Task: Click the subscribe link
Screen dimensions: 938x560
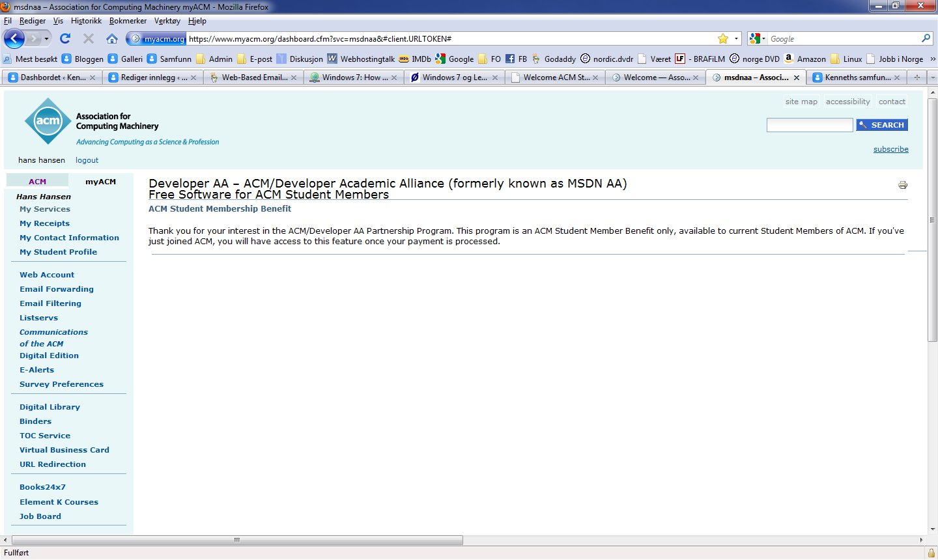Action: coord(890,149)
